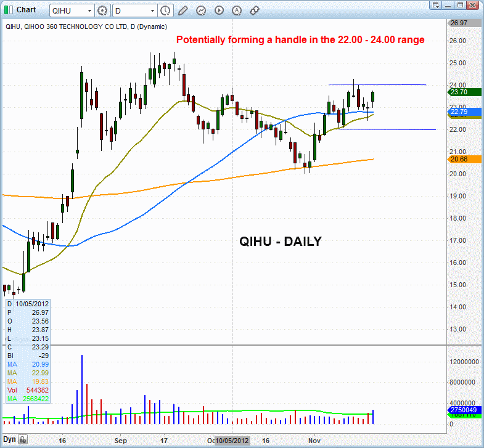Click the link/pin chart icon

coord(254,11)
